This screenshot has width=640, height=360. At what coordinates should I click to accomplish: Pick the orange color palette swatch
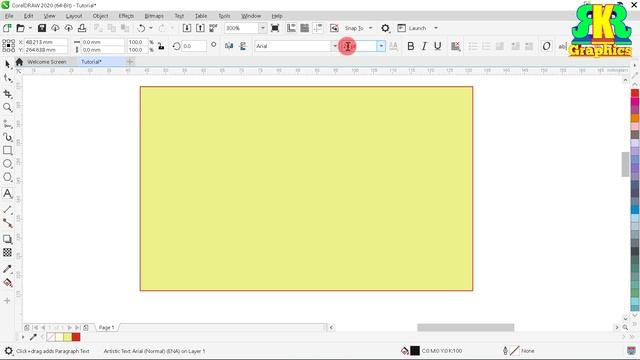tap(635, 118)
